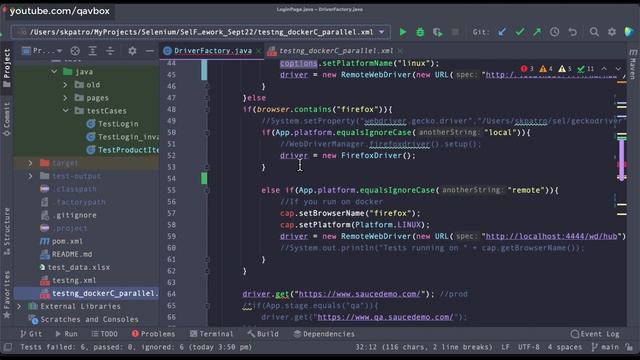
Task: Jump to the next highlighted error arrow
Action: [x=618, y=69]
